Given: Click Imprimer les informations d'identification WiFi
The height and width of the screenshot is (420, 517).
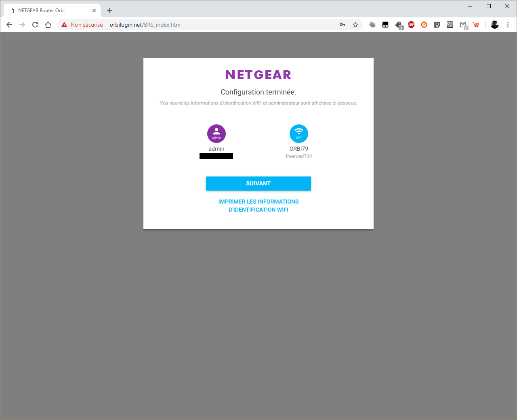Looking at the screenshot, I should click(258, 206).
